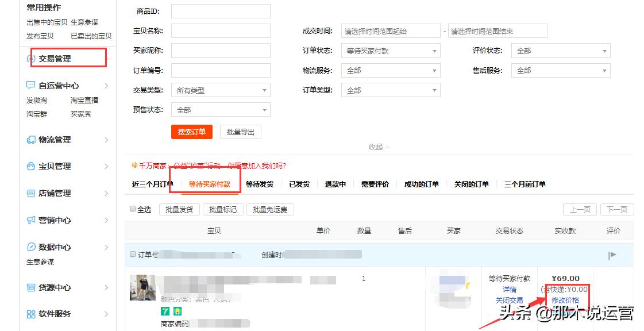Open the 交易管理 section in the sidebar
This screenshot has height=331, width=644.
point(53,59)
